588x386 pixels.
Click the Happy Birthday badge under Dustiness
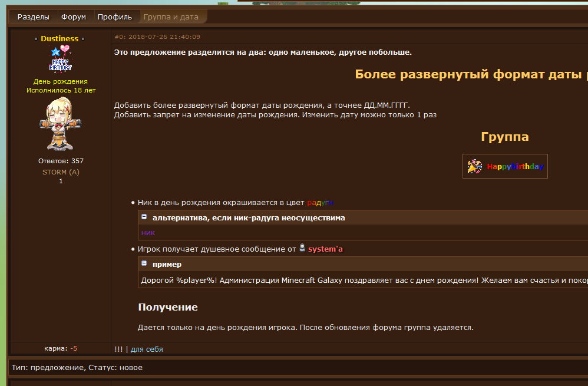(61, 58)
